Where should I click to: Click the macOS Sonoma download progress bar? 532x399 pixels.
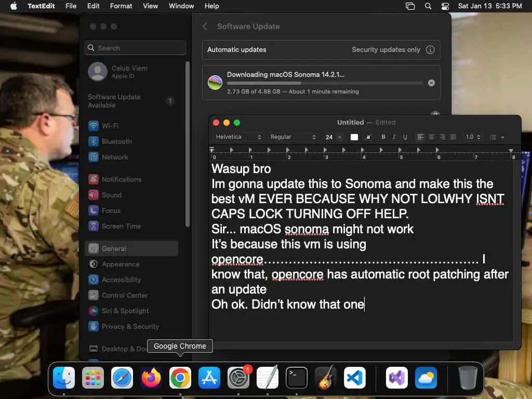(325, 83)
